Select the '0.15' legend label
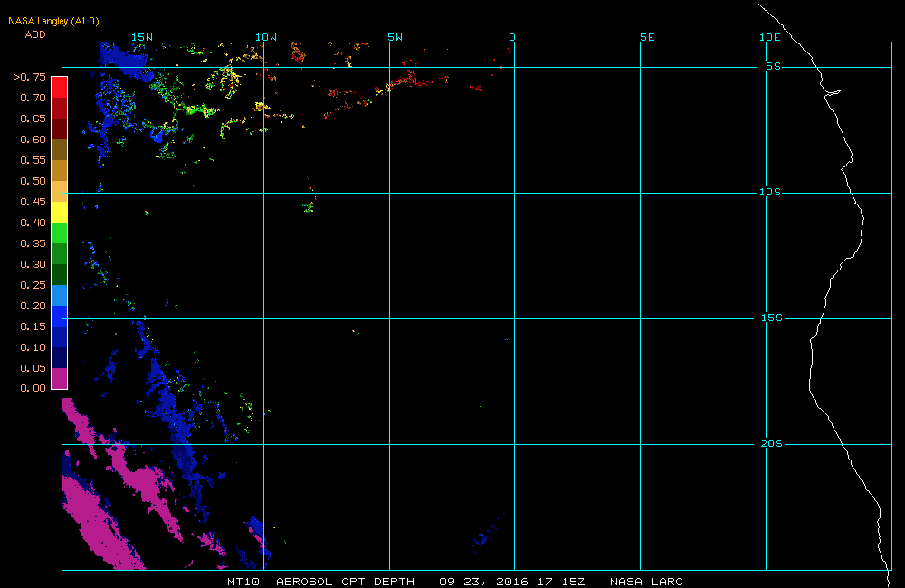905x588 pixels. tap(33, 327)
